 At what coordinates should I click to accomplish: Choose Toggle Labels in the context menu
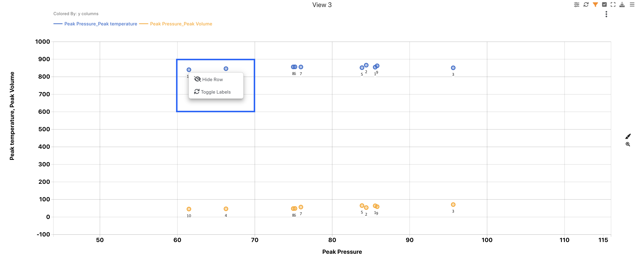(216, 92)
